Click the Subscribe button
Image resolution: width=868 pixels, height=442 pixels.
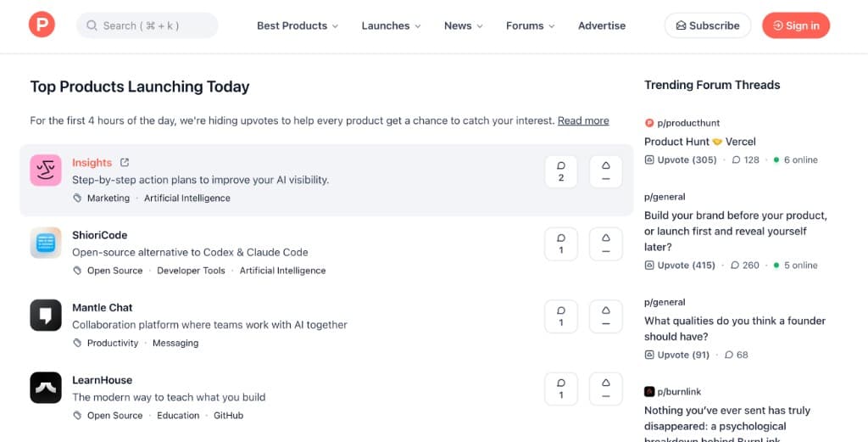coord(708,25)
